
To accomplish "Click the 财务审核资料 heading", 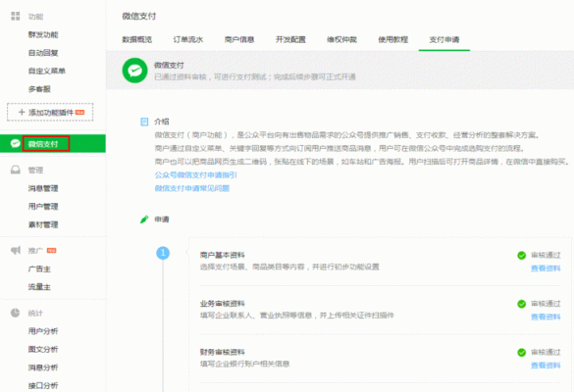I will 222,352.
